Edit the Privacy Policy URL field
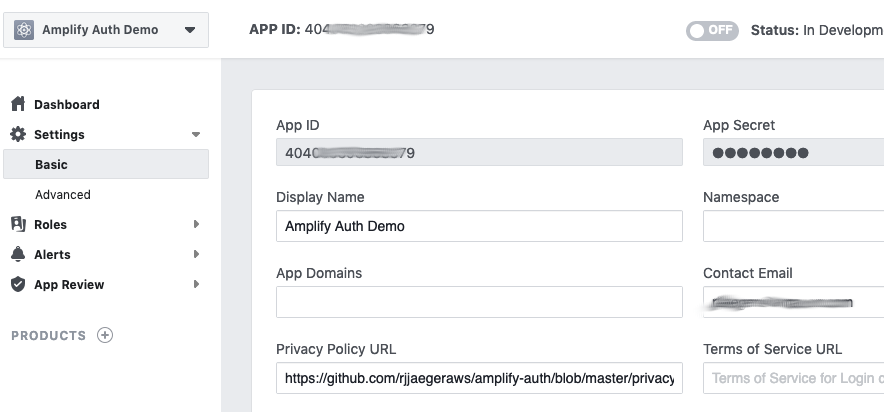884x412 pixels. coord(479,378)
